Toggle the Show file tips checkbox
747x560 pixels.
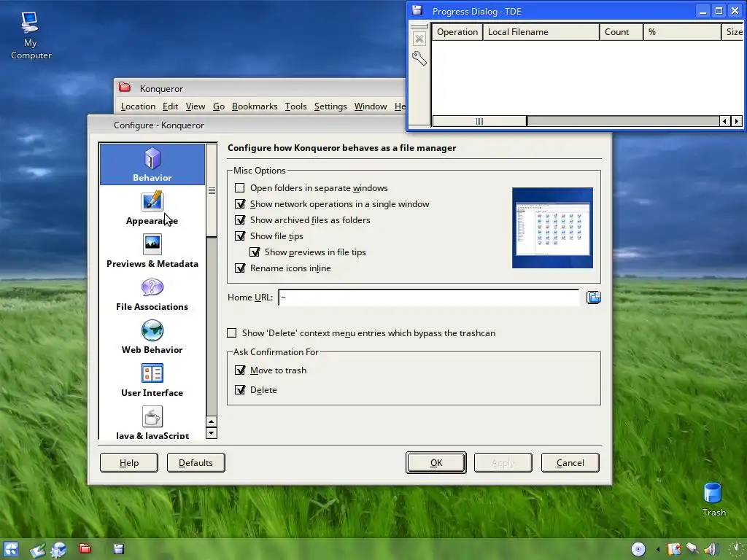240,236
